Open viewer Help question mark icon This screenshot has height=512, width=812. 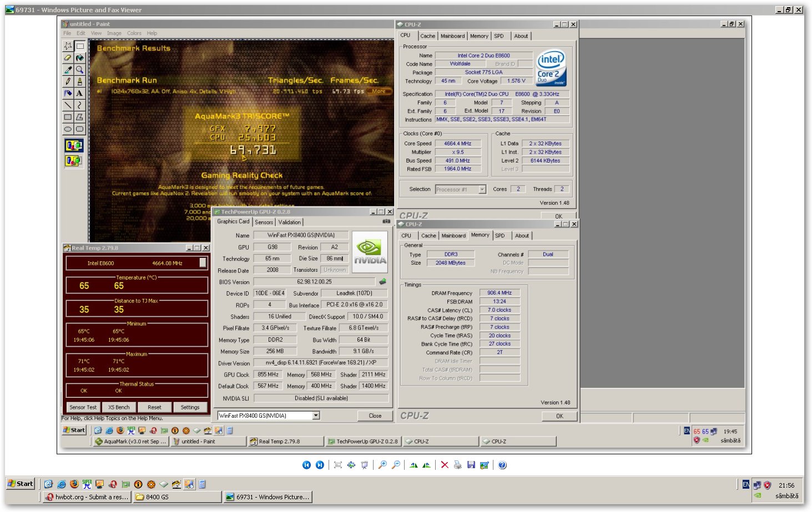pyautogui.click(x=502, y=465)
